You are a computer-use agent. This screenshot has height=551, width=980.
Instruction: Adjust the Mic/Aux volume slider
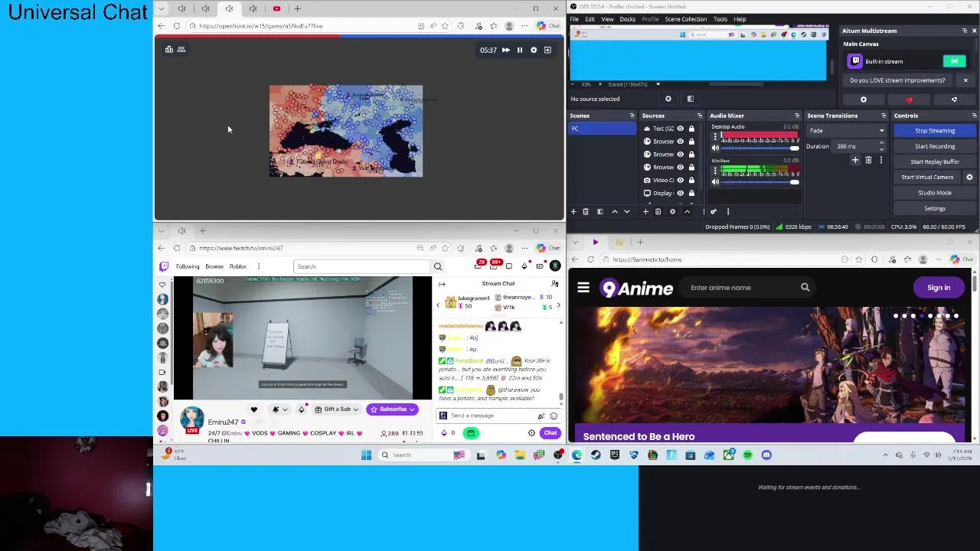click(x=759, y=182)
